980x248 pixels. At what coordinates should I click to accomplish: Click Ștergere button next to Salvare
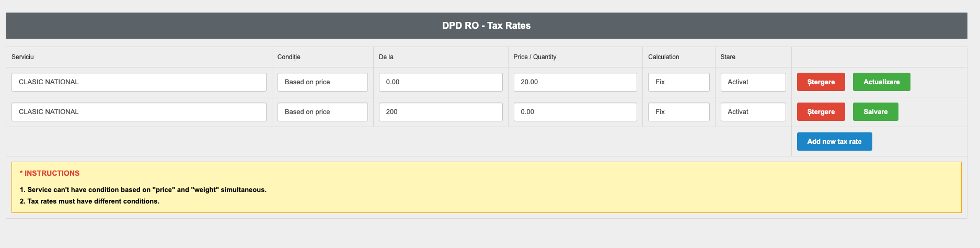pos(821,112)
